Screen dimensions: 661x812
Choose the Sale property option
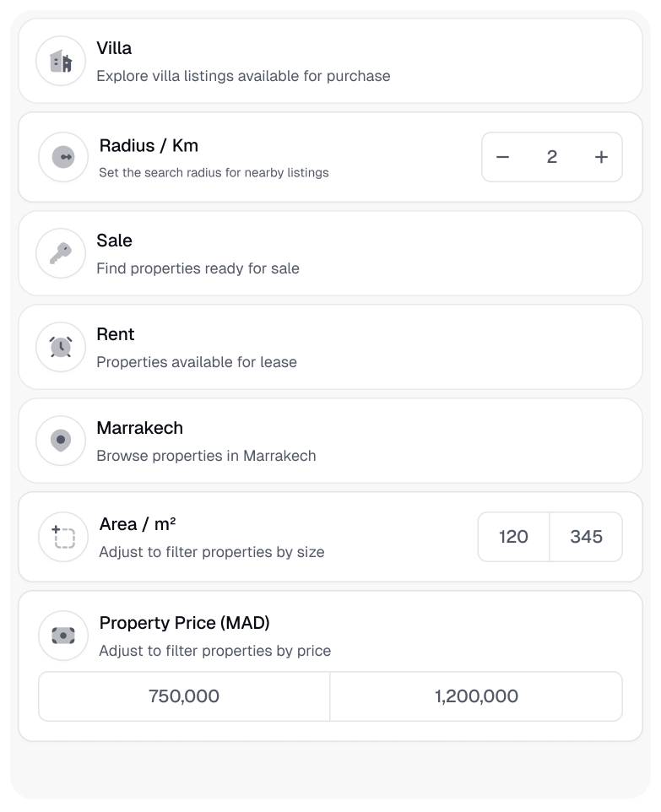pos(330,253)
